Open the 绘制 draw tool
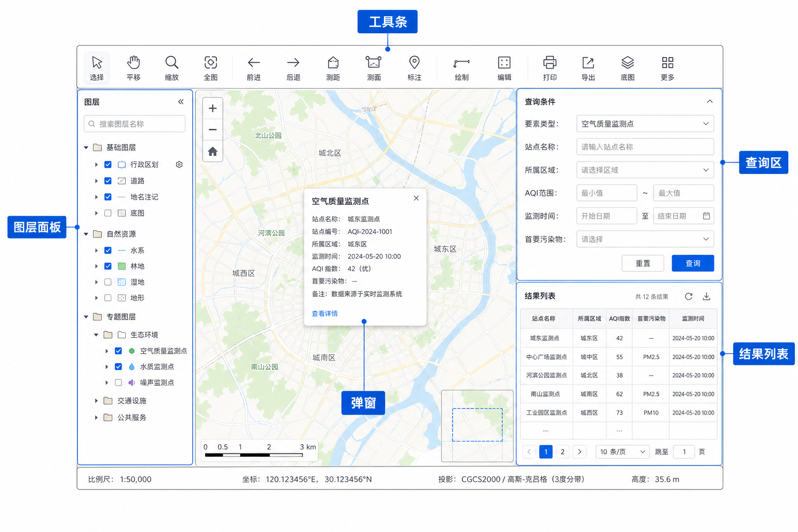Screen dimensions: 798x532 coord(461,68)
